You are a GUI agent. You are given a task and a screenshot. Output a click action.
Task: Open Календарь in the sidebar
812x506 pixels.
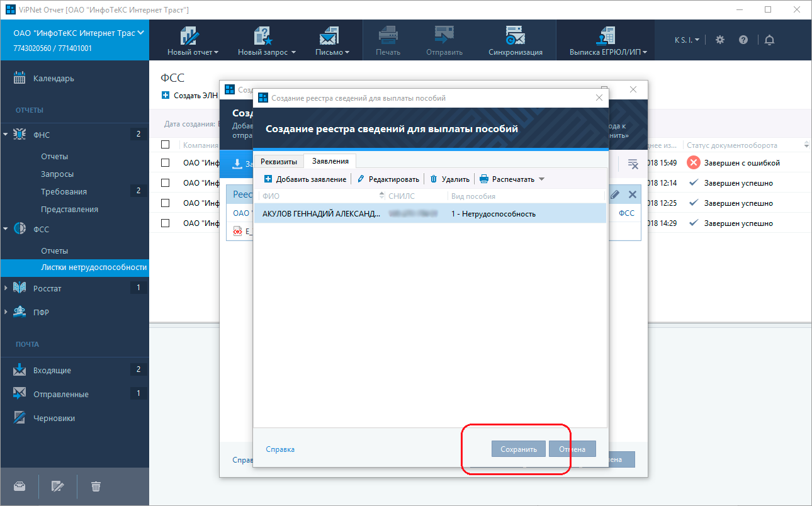coord(54,79)
